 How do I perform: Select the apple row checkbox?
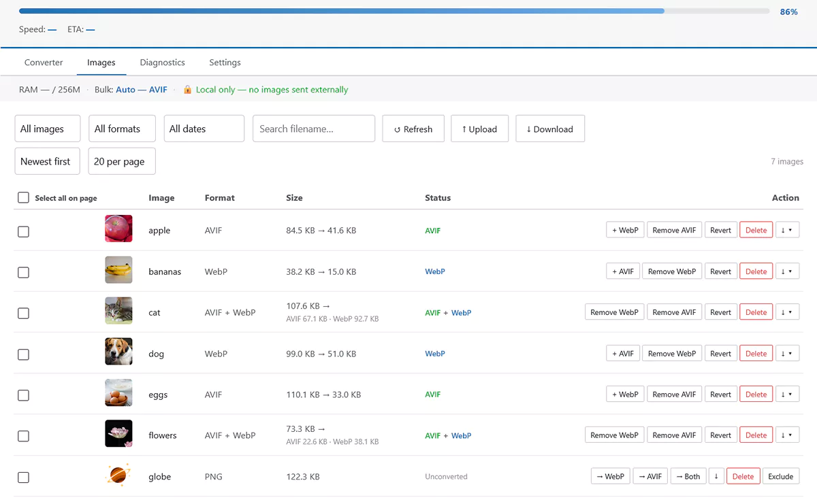(23, 231)
